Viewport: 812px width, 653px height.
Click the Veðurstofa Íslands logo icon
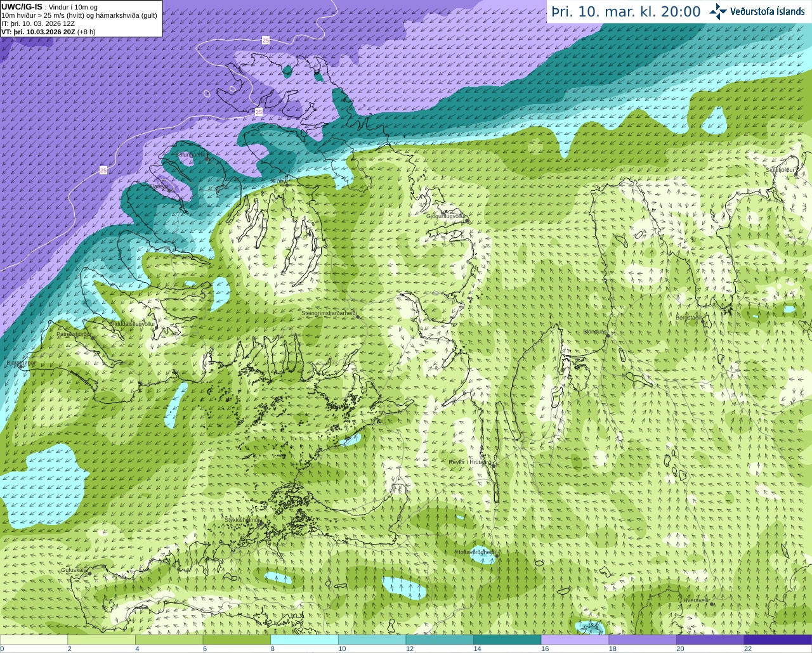click(x=718, y=11)
